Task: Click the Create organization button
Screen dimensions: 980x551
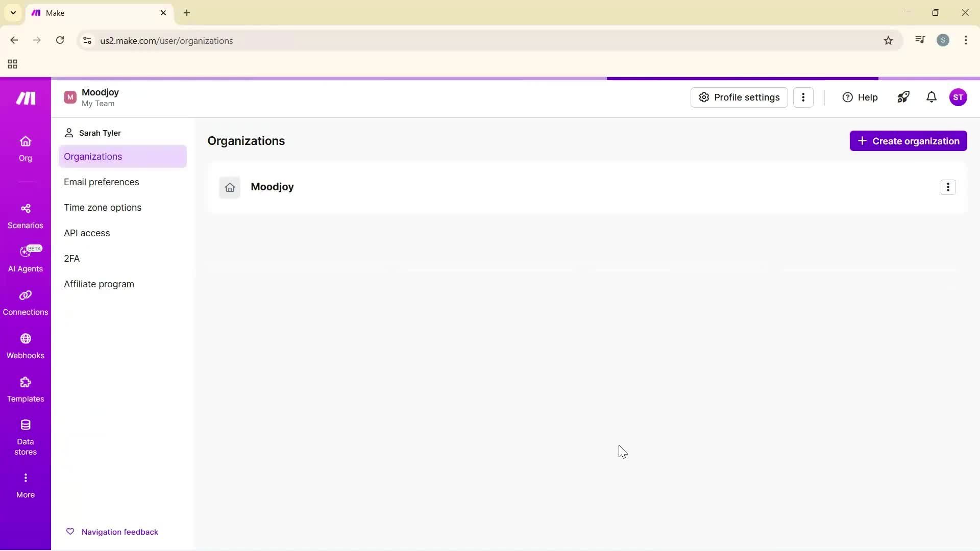Action: point(908,141)
